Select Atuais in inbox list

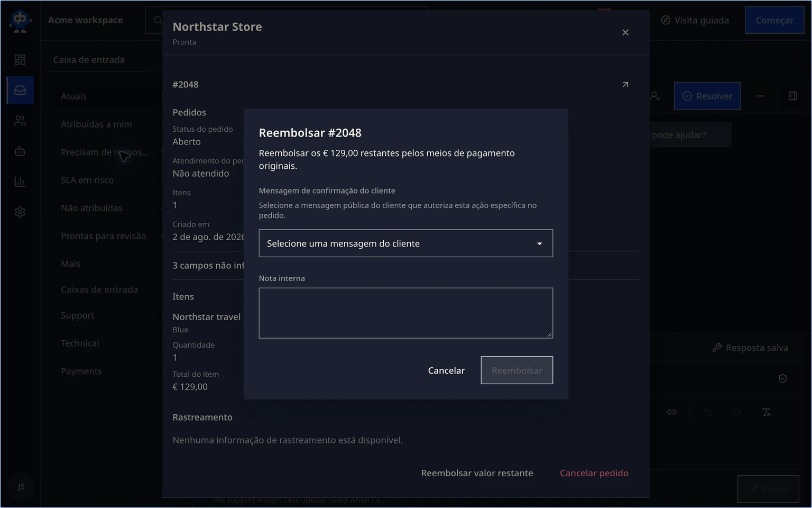73,96
